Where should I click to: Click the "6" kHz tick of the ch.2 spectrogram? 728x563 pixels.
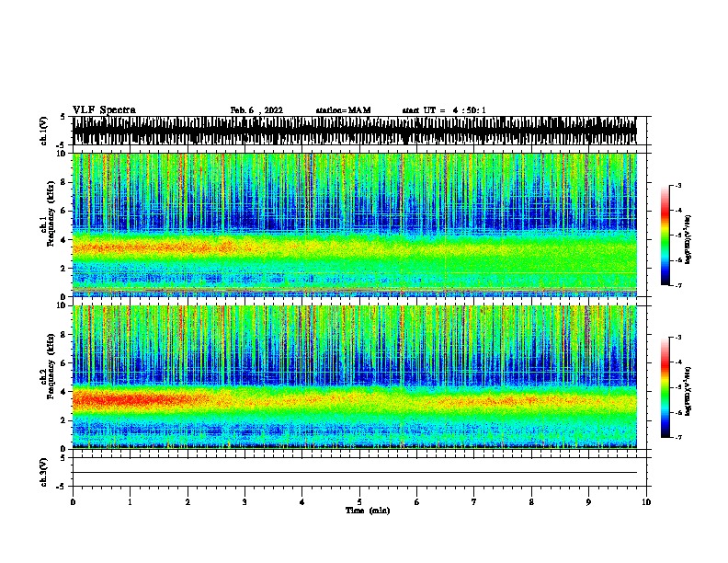click(x=64, y=362)
